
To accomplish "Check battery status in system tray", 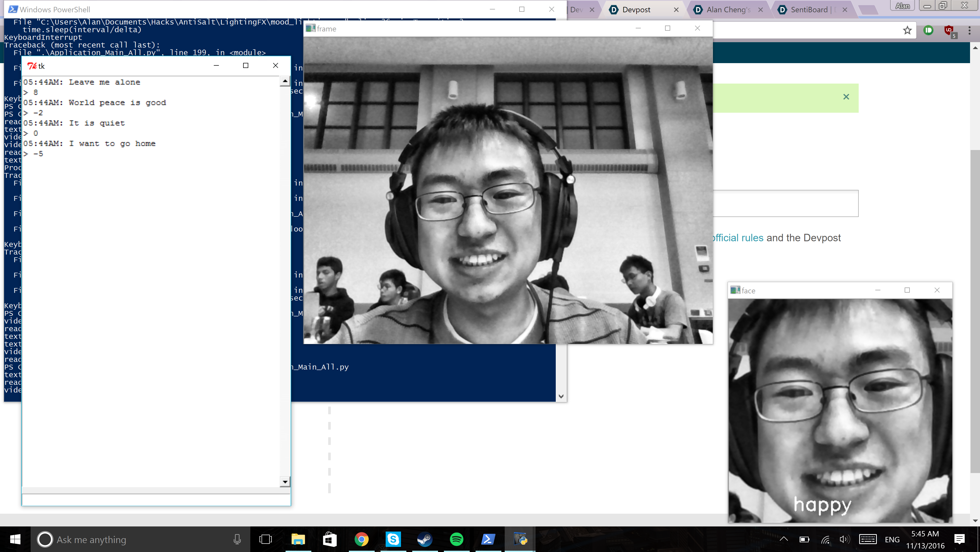I will [x=804, y=539].
